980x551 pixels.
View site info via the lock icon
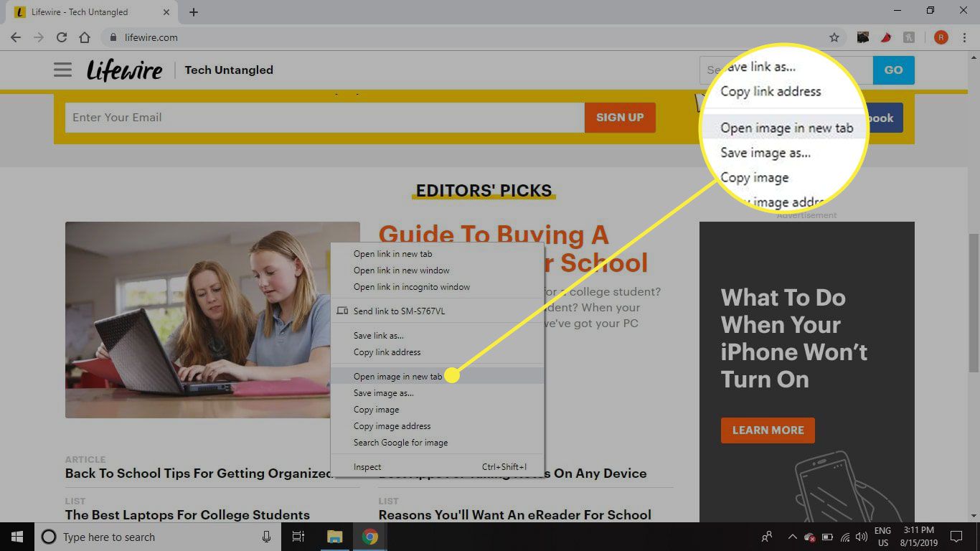click(113, 37)
